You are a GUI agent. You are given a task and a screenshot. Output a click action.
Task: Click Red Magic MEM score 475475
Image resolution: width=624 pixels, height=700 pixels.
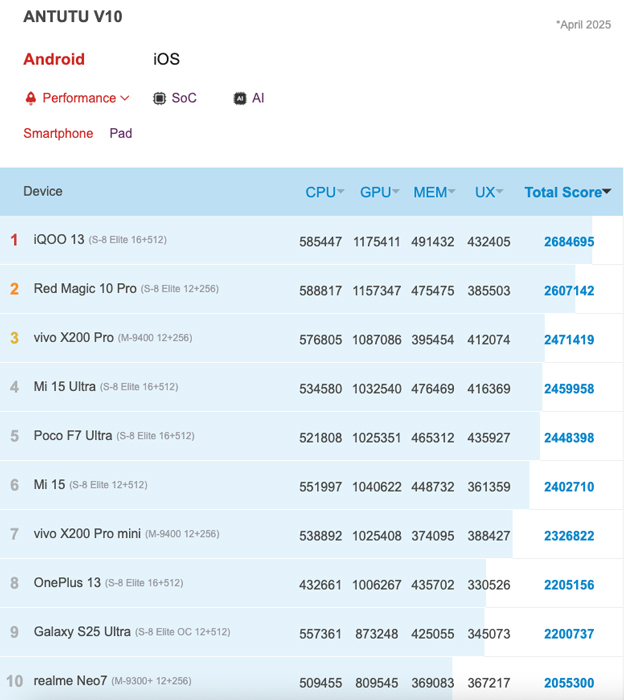[x=433, y=291]
